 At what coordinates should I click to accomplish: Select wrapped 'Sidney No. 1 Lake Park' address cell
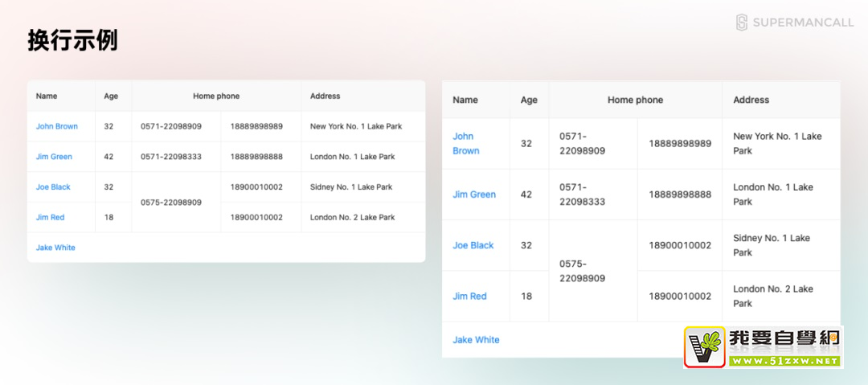pyautogui.click(x=772, y=245)
